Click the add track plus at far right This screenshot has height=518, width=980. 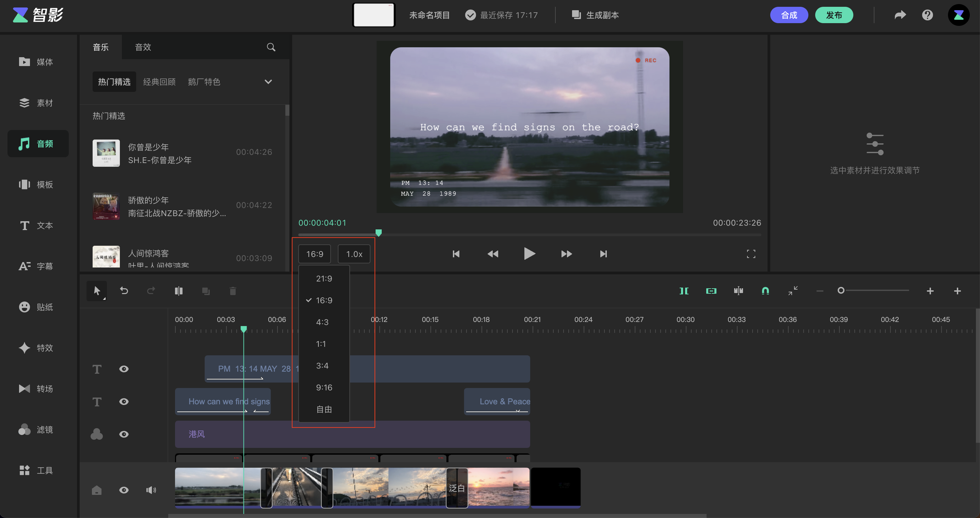coord(958,291)
